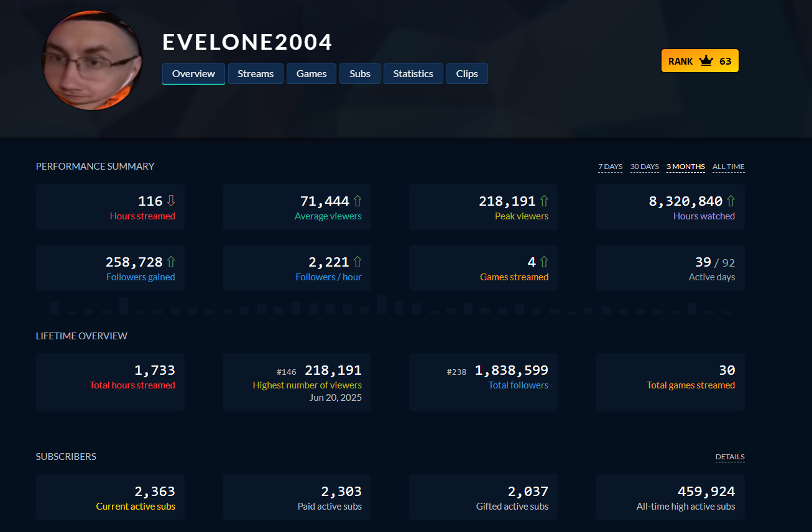812x532 pixels.
Task: Click the Total games streamed label
Action: [691, 385]
